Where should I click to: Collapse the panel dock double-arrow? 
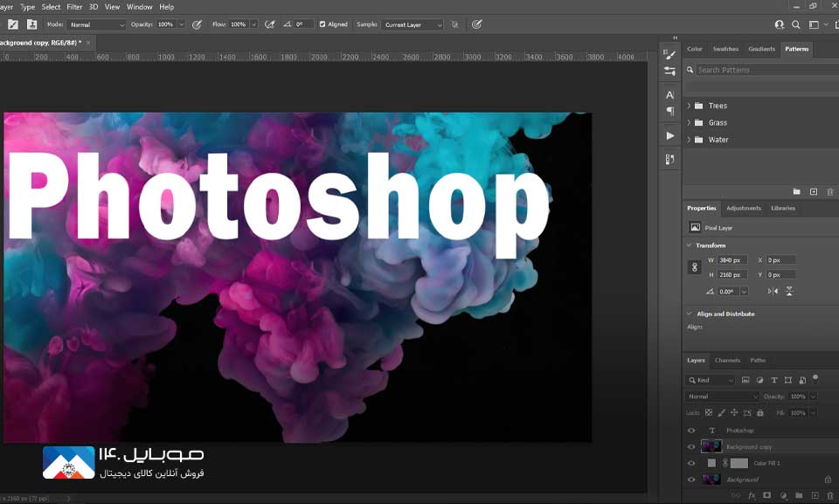tap(676, 38)
